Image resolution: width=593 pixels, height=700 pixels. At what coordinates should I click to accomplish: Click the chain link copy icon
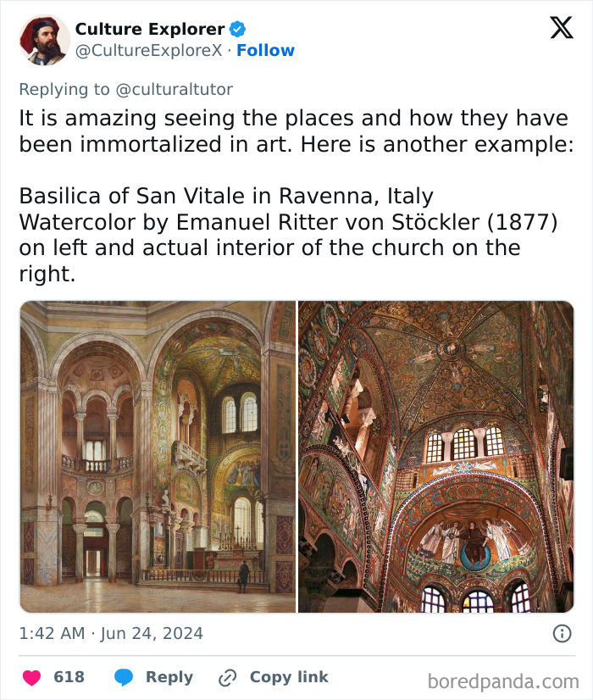click(x=227, y=677)
